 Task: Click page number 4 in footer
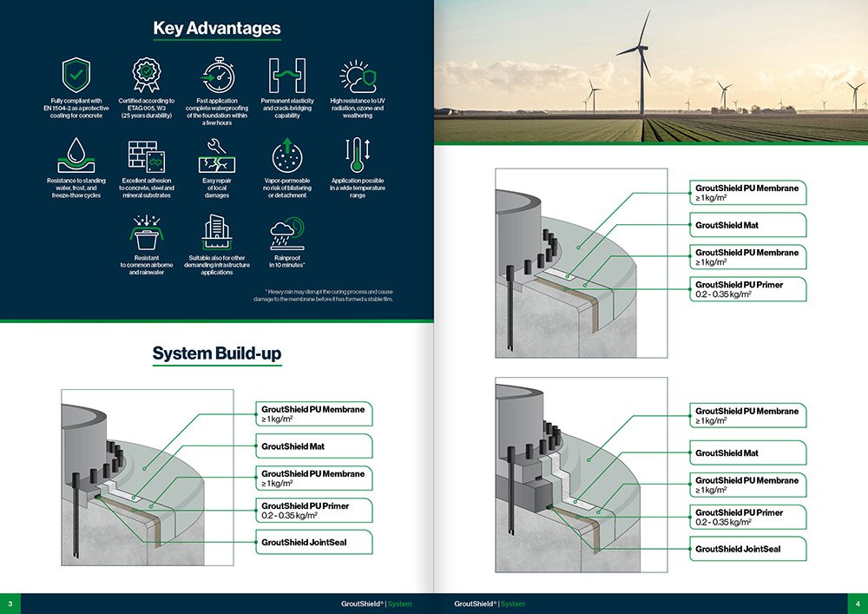click(858, 604)
